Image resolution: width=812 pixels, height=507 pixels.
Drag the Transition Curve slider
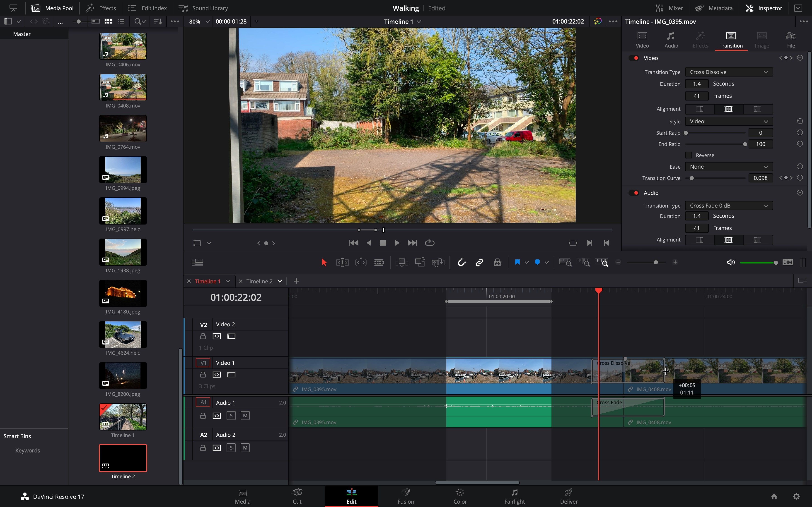click(691, 178)
